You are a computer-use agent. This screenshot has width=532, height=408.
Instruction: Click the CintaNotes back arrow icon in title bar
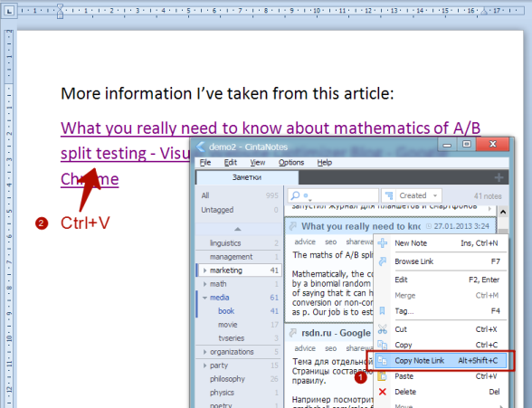201,147
